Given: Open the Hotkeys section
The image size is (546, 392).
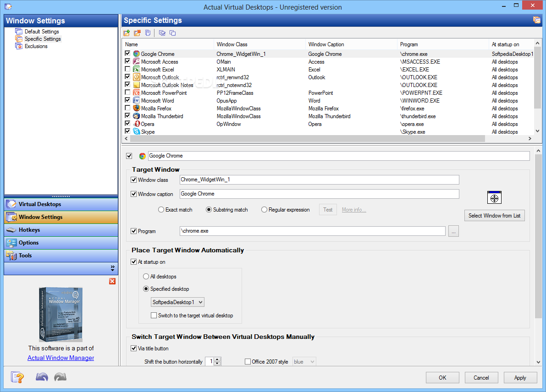Looking at the screenshot, I should (61, 230).
